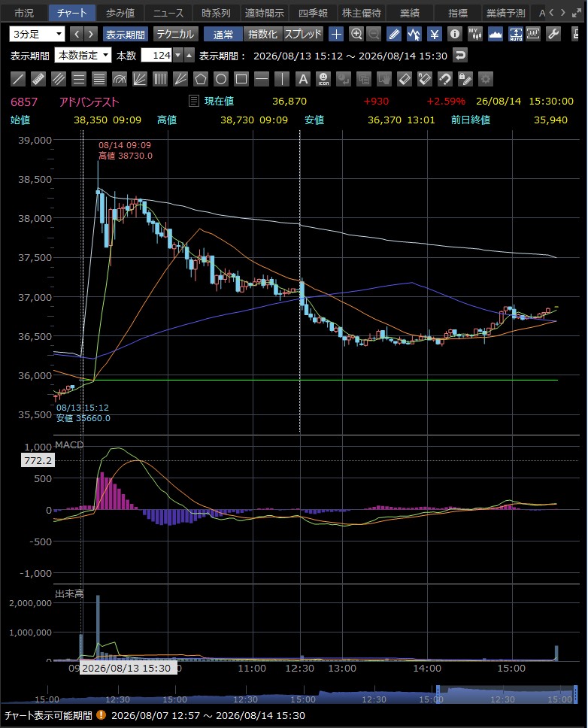This screenshot has height=728, width=588.
Task: Switch to 指数化 display mode
Action: pos(262,34)
